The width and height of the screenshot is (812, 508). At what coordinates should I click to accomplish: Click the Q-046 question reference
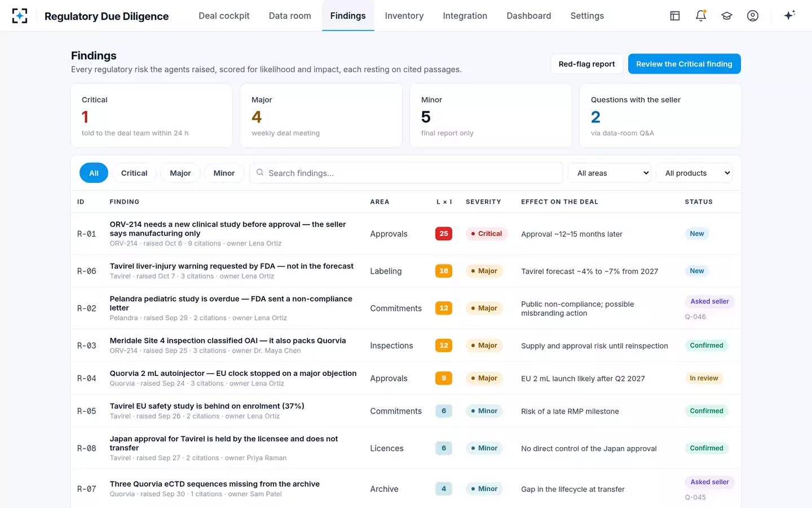point(695,317)
